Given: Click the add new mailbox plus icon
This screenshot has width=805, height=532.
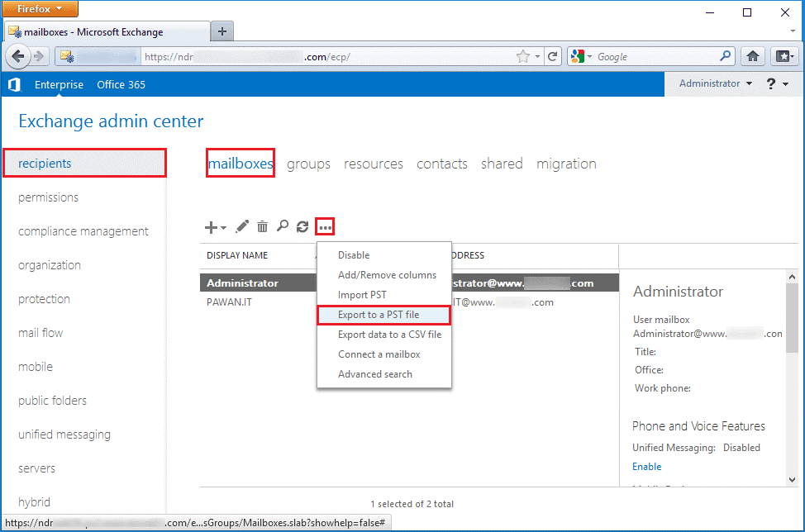Looking at the screenshot, I should coord(211,226).
